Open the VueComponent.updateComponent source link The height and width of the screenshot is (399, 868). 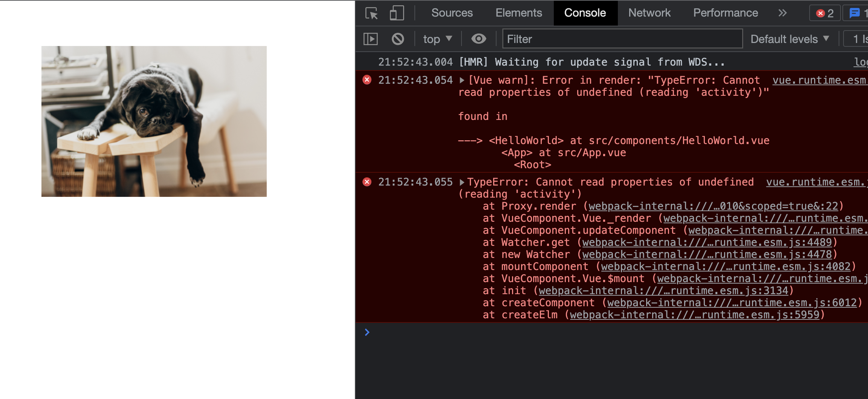tap(778, 230)
